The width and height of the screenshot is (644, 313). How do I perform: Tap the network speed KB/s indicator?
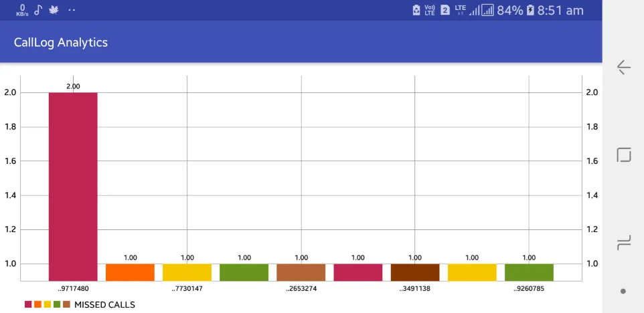click(x=22, y=10)
